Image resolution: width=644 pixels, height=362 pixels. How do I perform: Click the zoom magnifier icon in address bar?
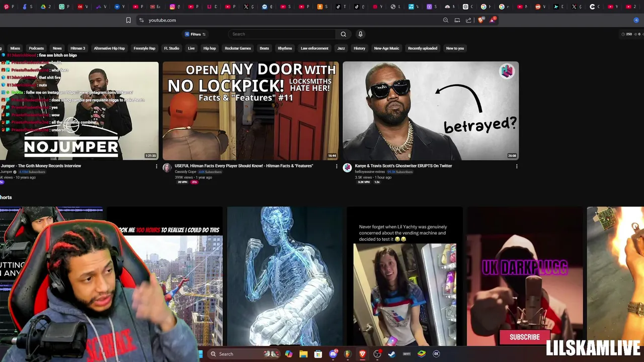445,20
